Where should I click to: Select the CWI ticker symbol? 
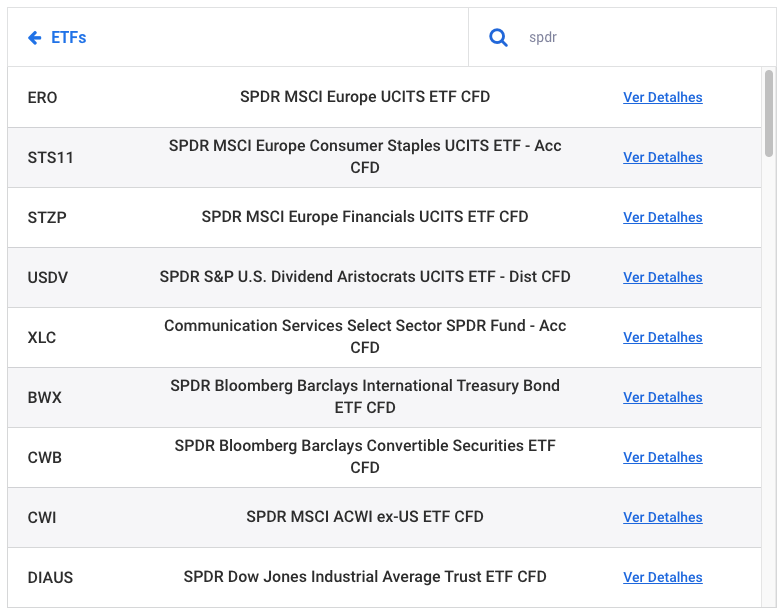[42, 517]
